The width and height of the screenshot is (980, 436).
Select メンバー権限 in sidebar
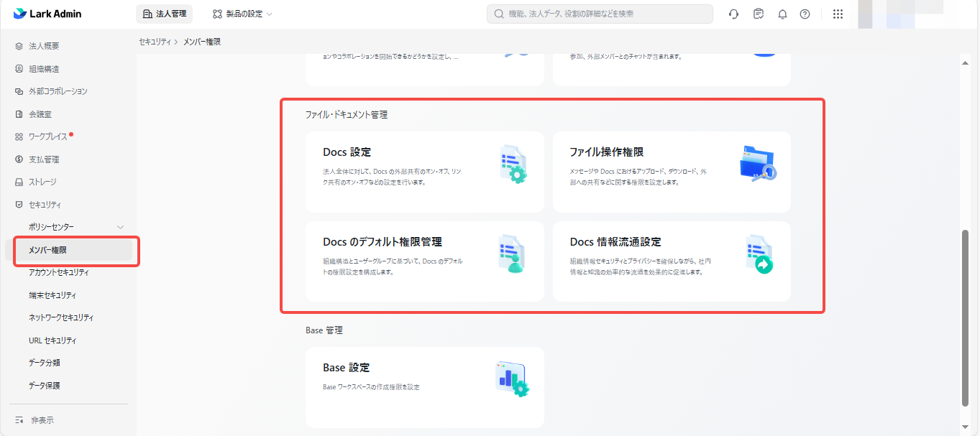(x=68, y=250)
